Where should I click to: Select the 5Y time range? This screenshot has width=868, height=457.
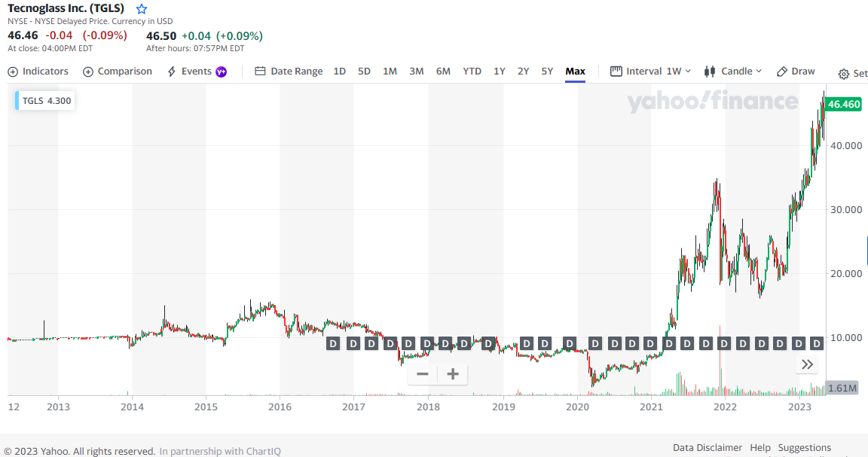547,72
